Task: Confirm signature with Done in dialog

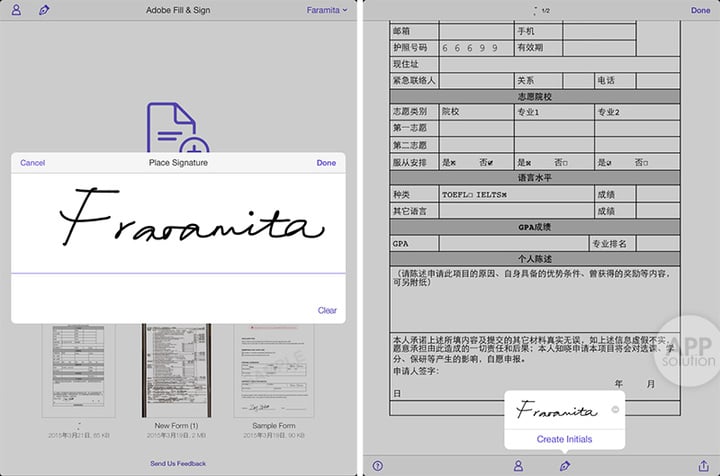Action: pos(326,163)
